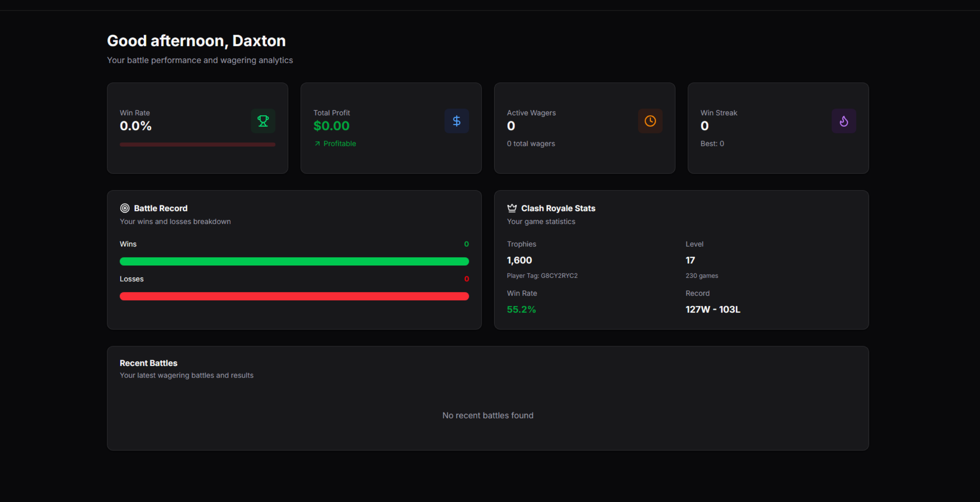Click the purple flame Win Streak icon
The image size is (980, 502).
pos(844,121)
